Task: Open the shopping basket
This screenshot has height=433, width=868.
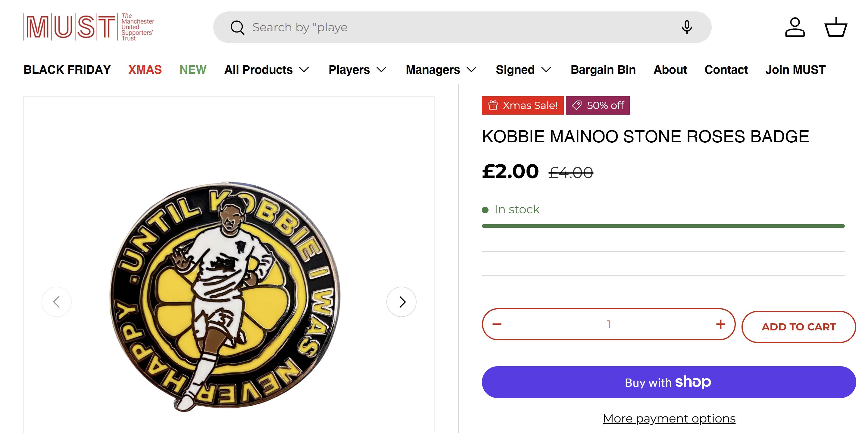Action: [x=835, y=27]
